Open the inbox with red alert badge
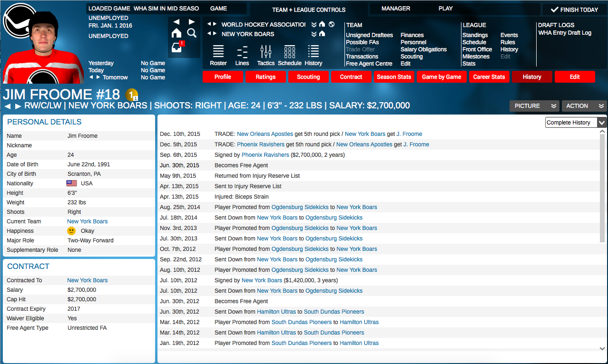Viewport: 608px width, 364px height. click(x=177, y=48)
